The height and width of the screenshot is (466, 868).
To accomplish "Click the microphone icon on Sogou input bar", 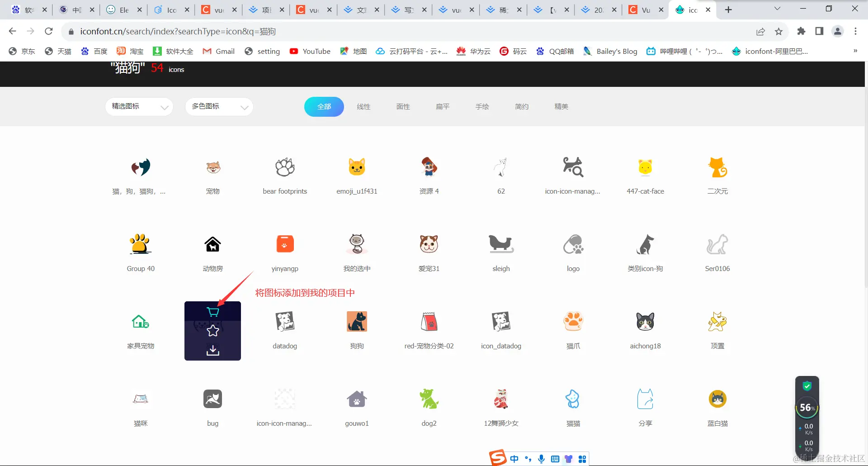I will coord(542,458).
